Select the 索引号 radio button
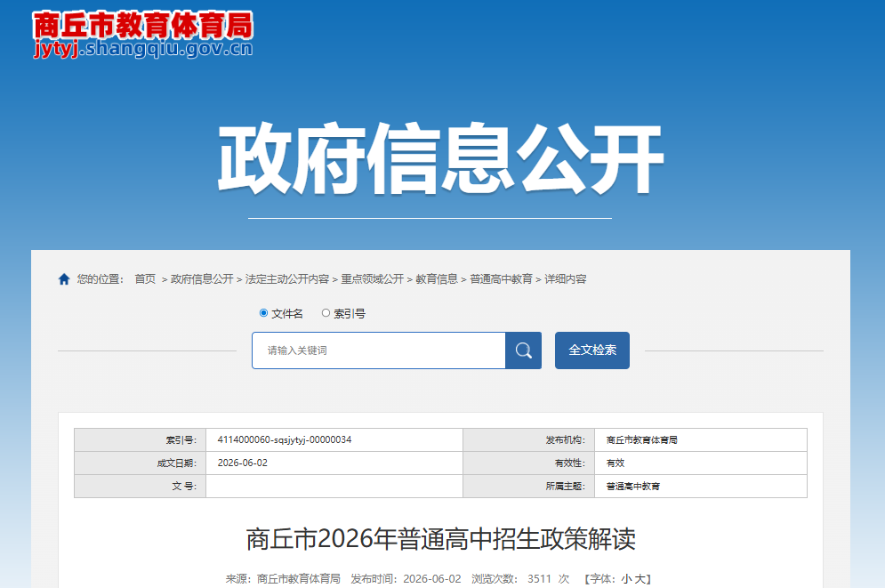885x588 pixels. (326, 312)
